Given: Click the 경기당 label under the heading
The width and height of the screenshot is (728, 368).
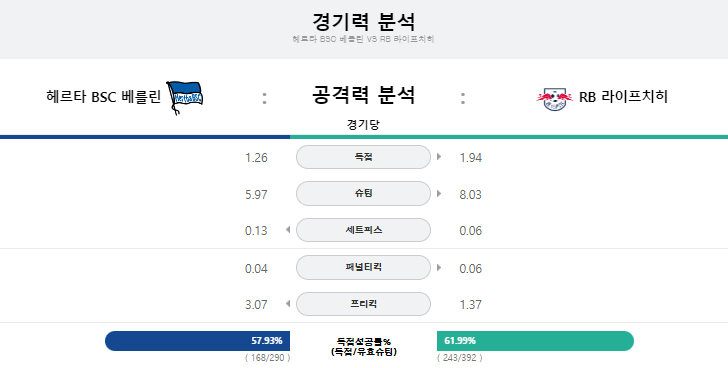Looking at the screenshot, I should (x=363, y=124).
